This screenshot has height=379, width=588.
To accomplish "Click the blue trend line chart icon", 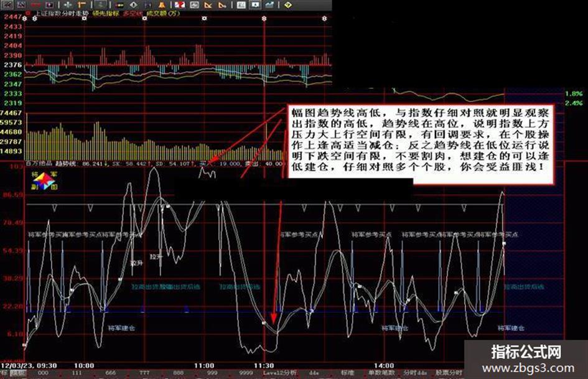I will pyautogui.click(x=269, y=5).
